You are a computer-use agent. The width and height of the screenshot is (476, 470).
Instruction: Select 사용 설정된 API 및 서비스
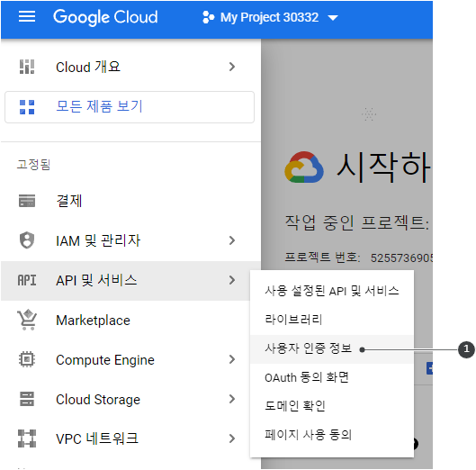coord(332,291)
